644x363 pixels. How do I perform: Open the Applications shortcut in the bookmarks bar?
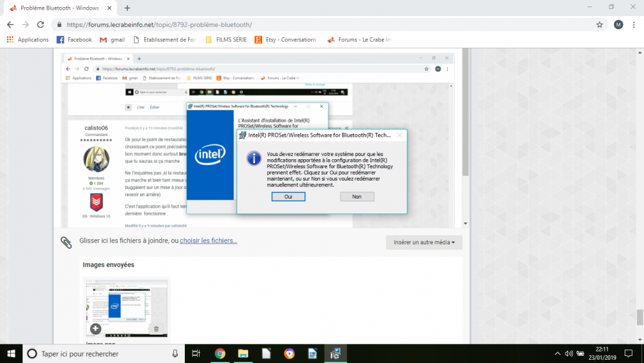click(28, 40)
